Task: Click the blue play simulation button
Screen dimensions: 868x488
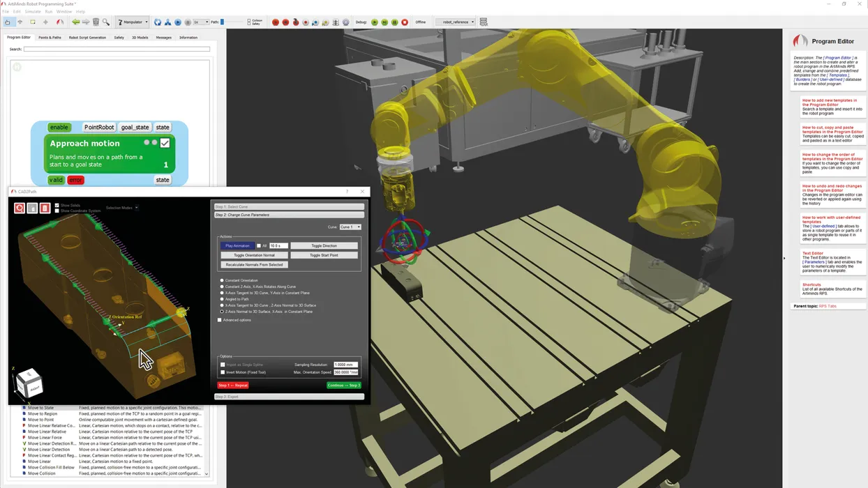Action: tap(178, 22)
